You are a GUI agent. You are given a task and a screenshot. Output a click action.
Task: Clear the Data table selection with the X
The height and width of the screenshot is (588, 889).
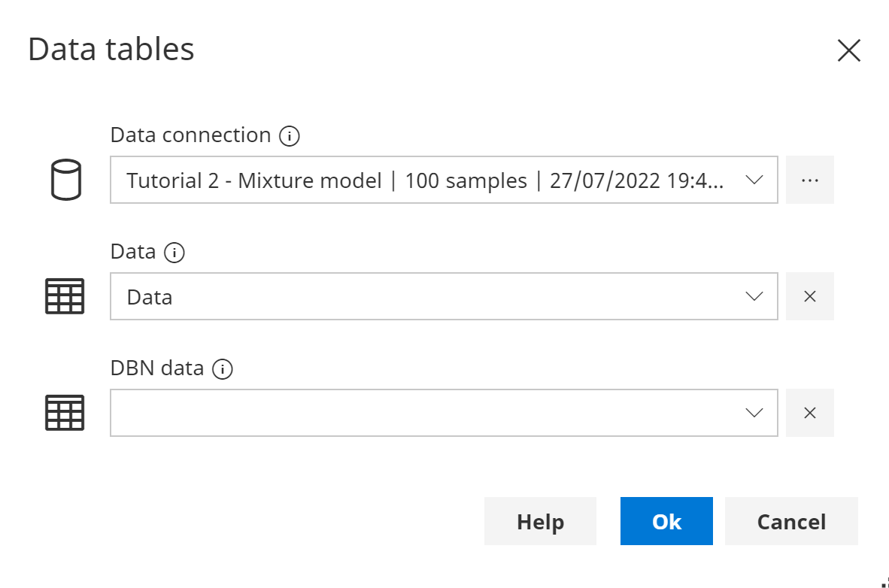(x=810, y=296)
